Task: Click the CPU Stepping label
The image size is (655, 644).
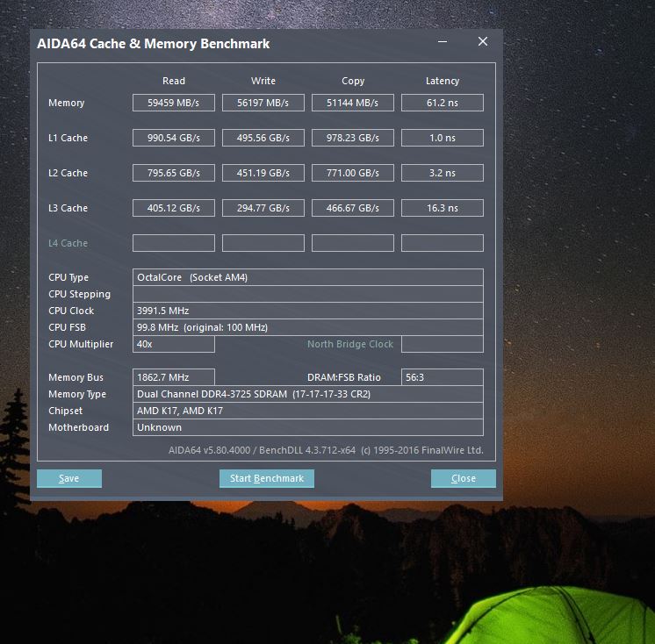Action: coord(79,294)
